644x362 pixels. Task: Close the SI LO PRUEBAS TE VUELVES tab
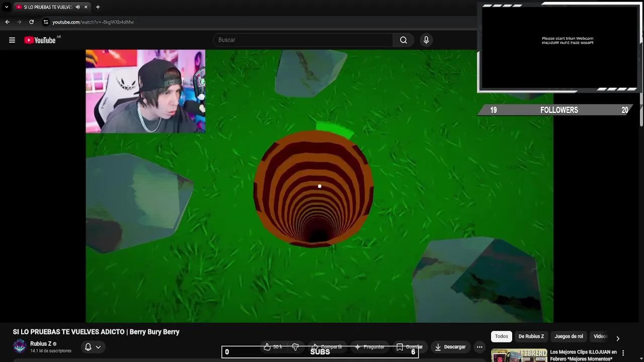[x=86, y=7]
